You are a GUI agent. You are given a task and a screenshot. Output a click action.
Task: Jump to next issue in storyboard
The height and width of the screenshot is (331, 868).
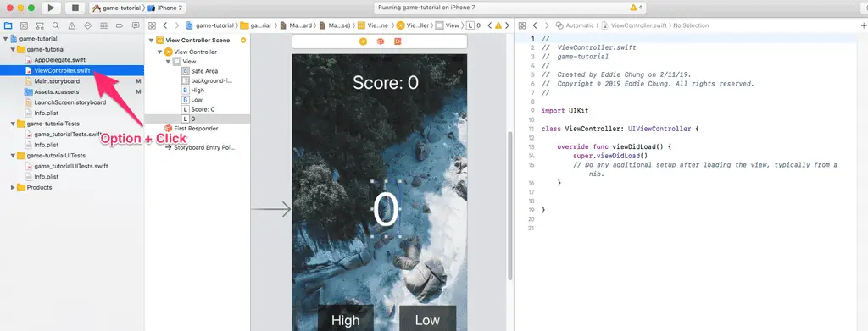coord(507,25)
